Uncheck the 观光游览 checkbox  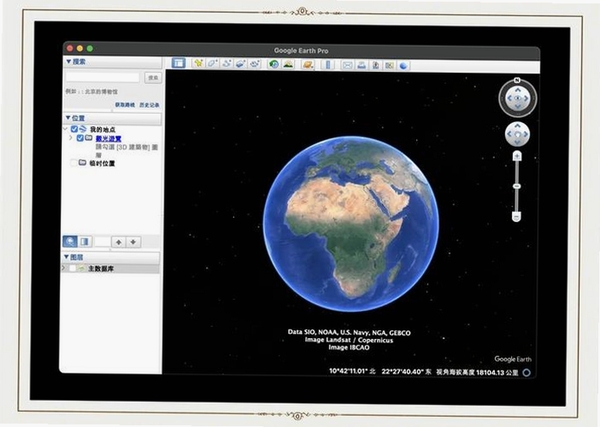tap(80, 138)
